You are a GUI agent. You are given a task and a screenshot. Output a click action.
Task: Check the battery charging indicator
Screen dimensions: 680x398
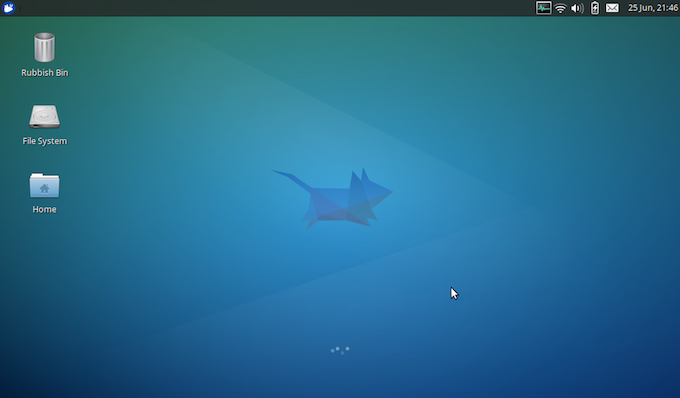coord(595,8)
